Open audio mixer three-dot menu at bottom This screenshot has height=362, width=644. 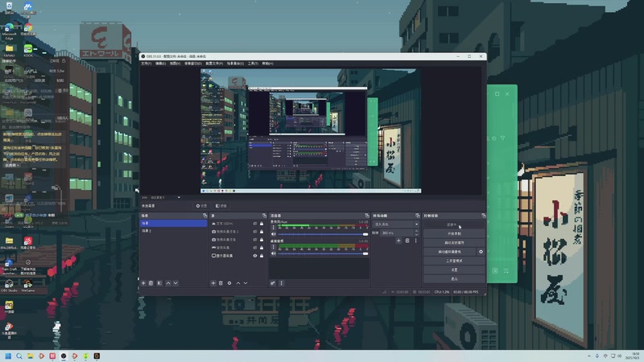tap(281, 283)
